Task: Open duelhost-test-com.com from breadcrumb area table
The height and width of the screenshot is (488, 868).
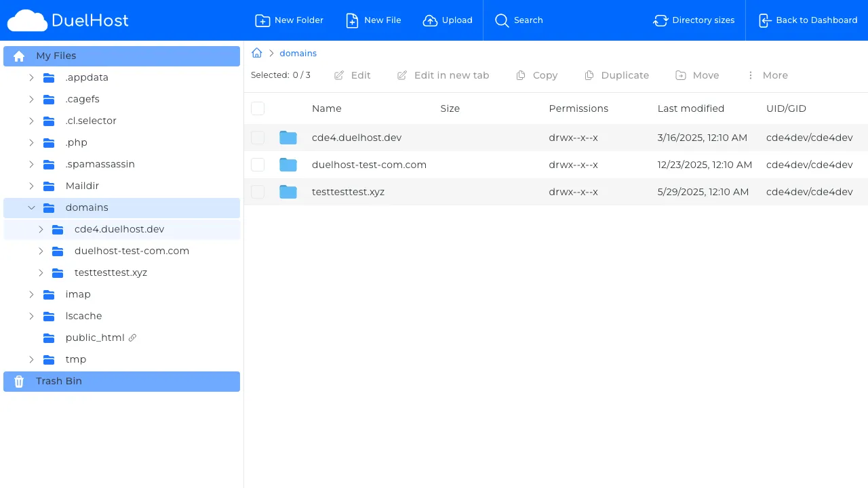Action: tap(369, 164)
